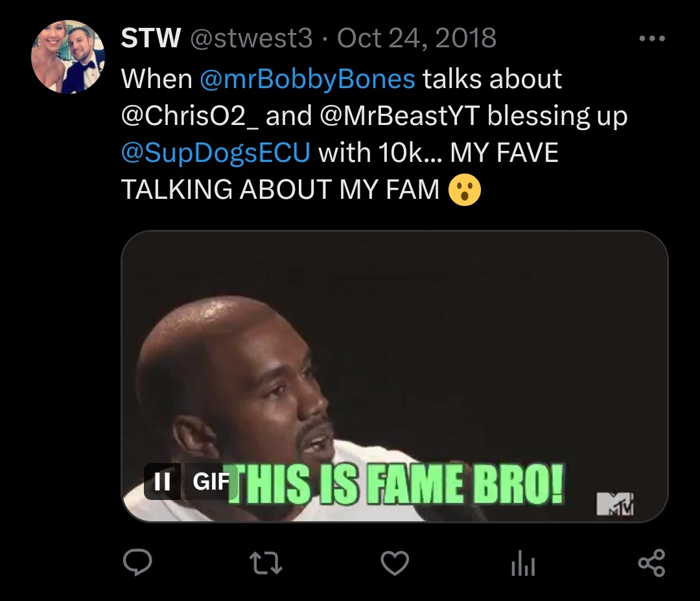Click the reply speech bubble icon
Viewport: 700px width, 601px height.
(137, 563)
